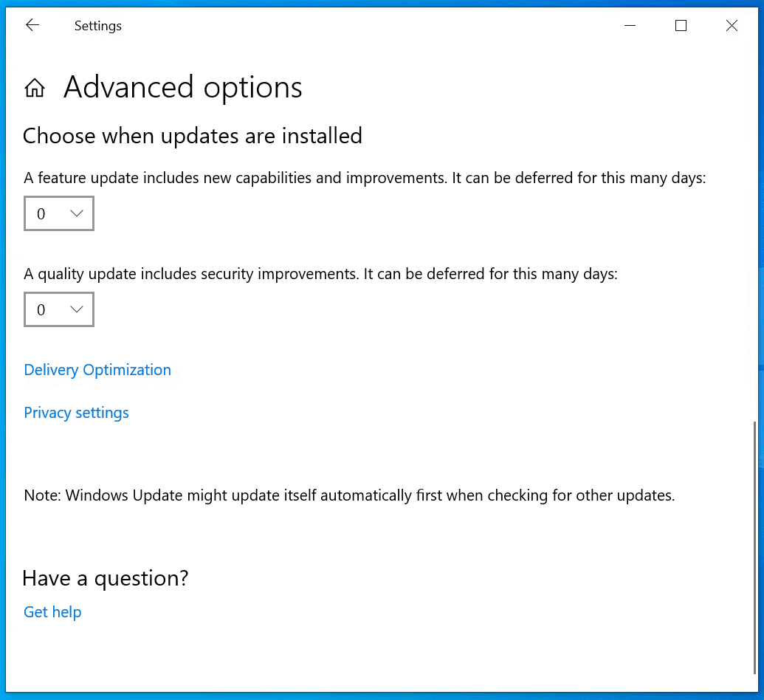The height and width of the screenshot is (700, 764).
Task: Open the feature update deferral dropdown
Action: tap(58, 213)
